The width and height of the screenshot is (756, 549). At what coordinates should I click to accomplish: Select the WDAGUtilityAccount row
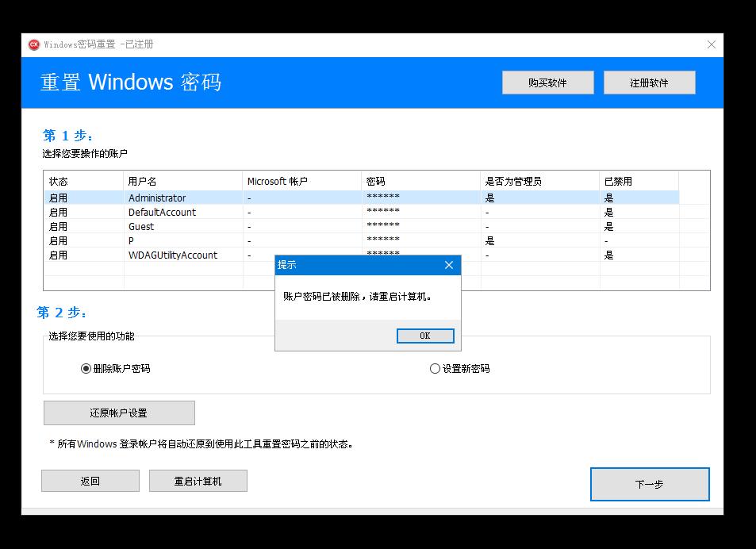362,255
